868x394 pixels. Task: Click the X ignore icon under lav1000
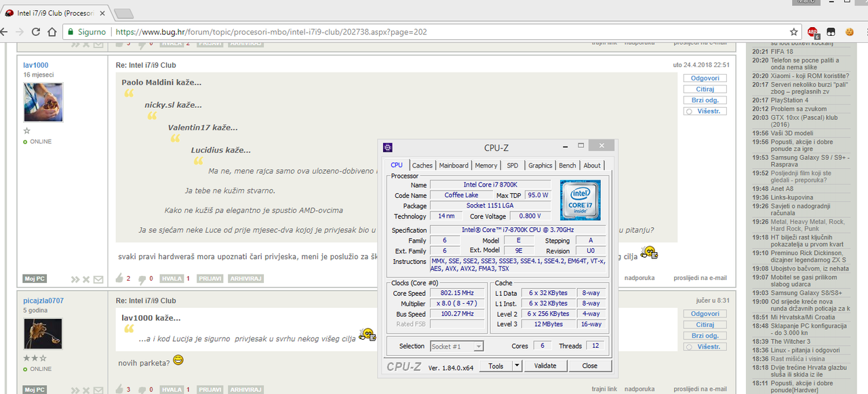click(x=86, y=279)
